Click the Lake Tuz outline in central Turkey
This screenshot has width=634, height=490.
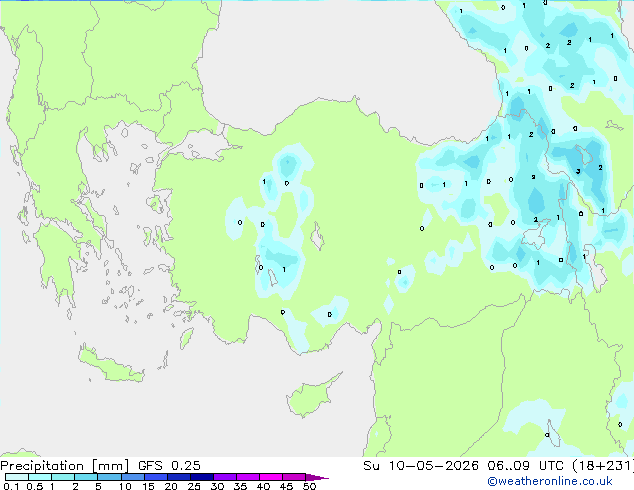[317, 236]
